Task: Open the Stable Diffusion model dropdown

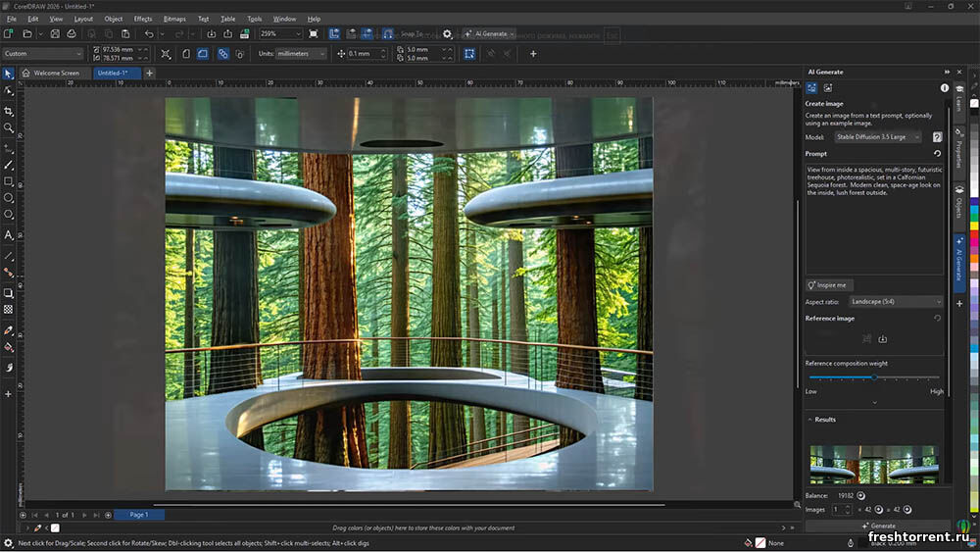Action: pos(878,137)
